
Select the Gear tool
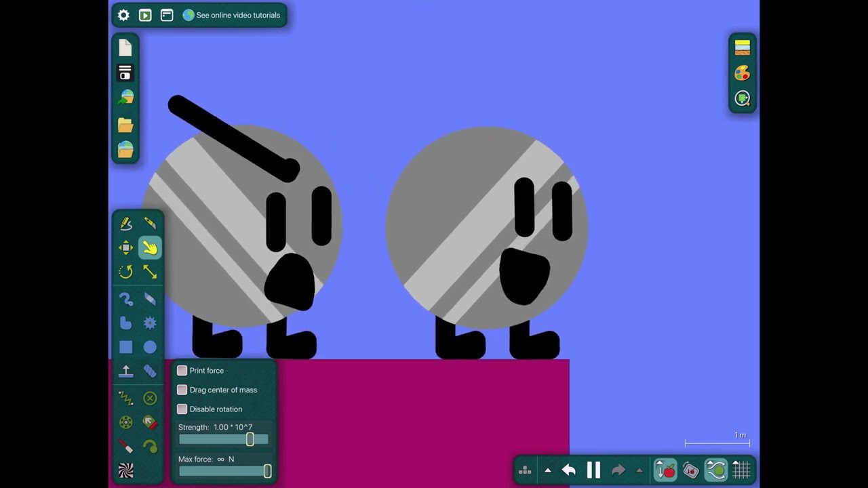pyautogui.click(x=150, y=323)
